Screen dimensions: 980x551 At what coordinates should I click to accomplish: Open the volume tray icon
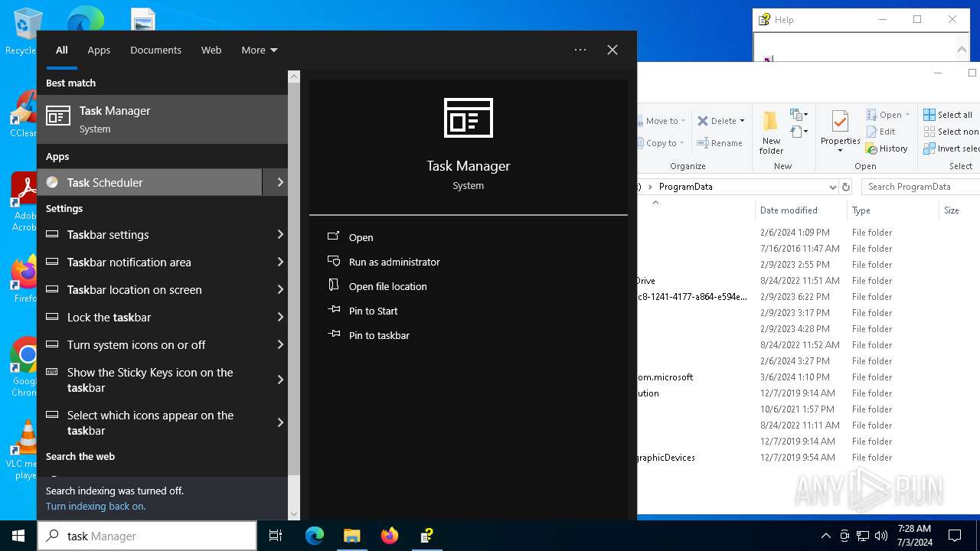(881, 536)
